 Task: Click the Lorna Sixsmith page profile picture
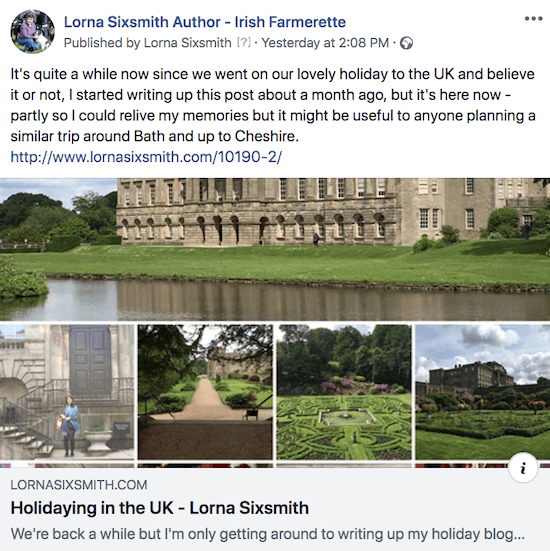(x=32, y=32)
